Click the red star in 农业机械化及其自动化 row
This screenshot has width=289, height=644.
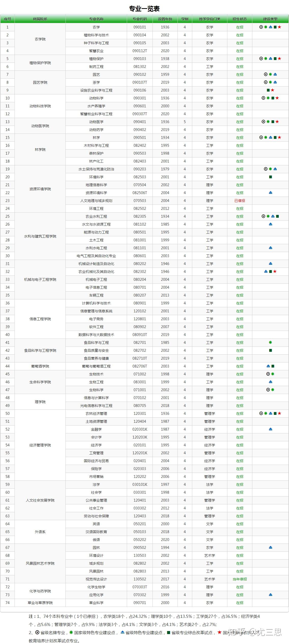pyautogui.click(x=275, y=271)
